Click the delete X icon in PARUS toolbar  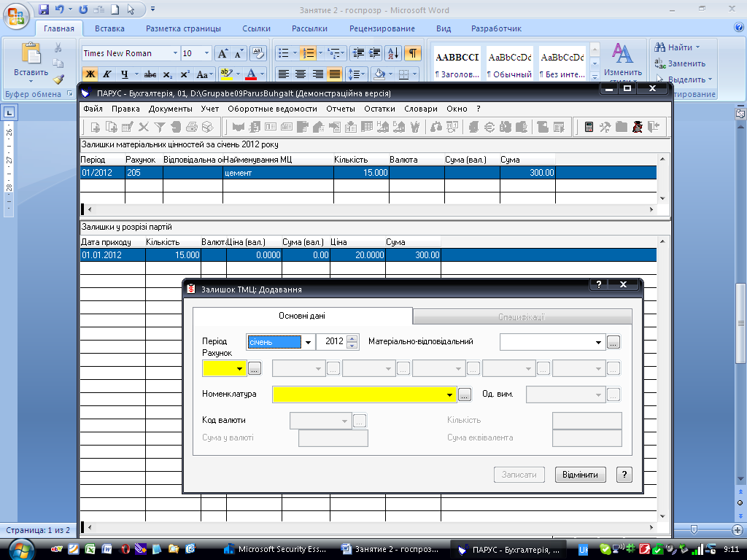click(x=144, y=127)
